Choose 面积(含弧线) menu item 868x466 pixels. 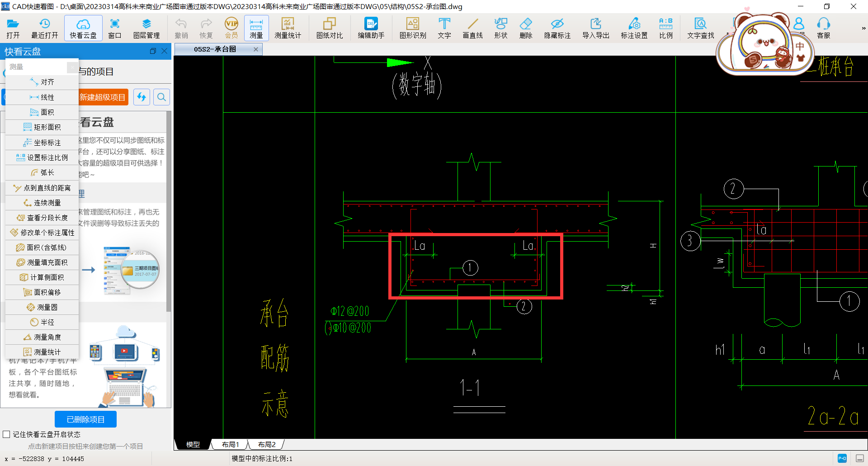click(42, 247)
